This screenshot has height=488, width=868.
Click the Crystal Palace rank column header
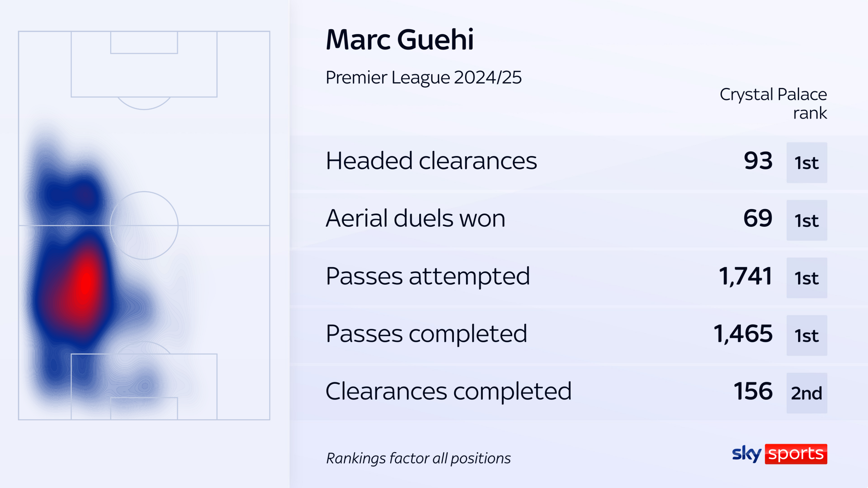click(773, 103)
